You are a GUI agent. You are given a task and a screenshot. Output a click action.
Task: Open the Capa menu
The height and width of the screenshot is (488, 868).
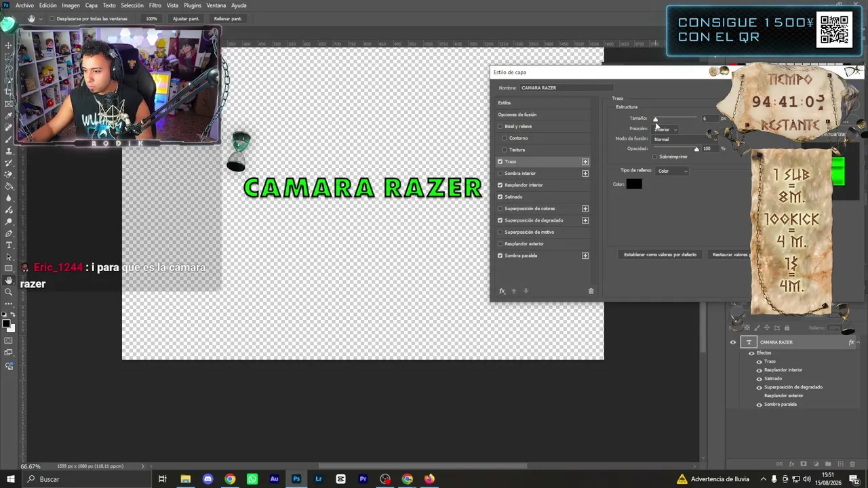92,5
